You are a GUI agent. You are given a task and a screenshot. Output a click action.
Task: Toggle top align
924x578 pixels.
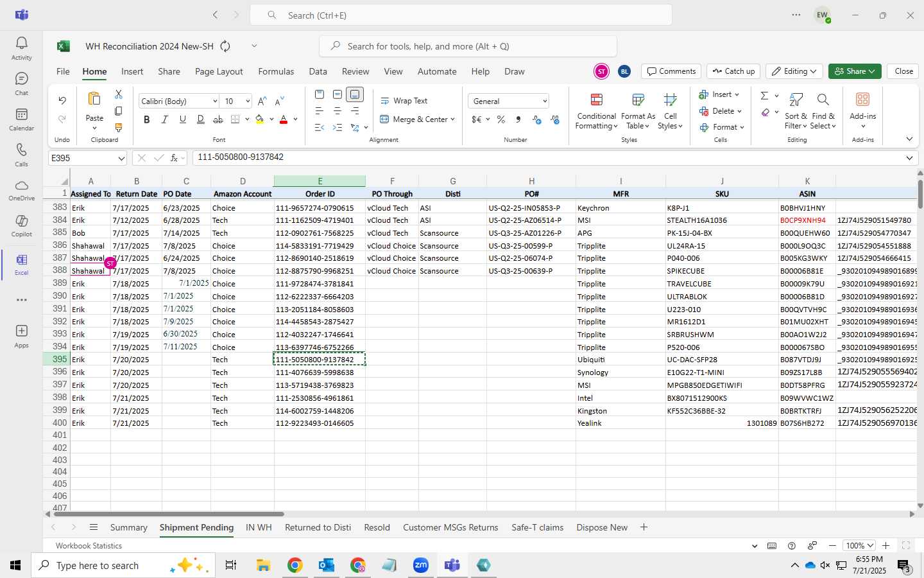[x=320, y=94]
